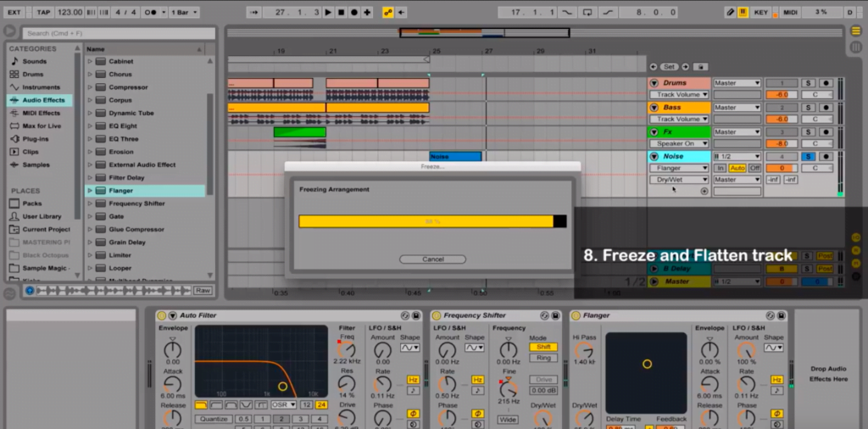Open Noise Dry/Wet parameter chooser
This screenshot has width=868, height=429.
coord(679,180)
